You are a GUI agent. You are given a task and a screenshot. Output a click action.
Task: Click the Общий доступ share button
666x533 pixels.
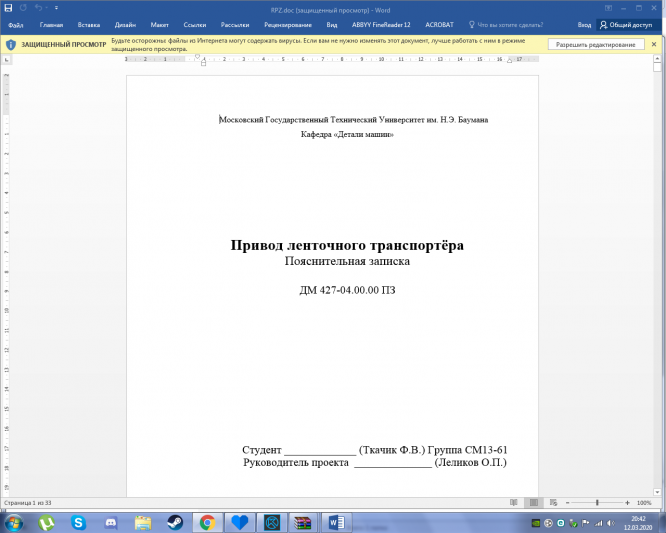coord(626,25)
